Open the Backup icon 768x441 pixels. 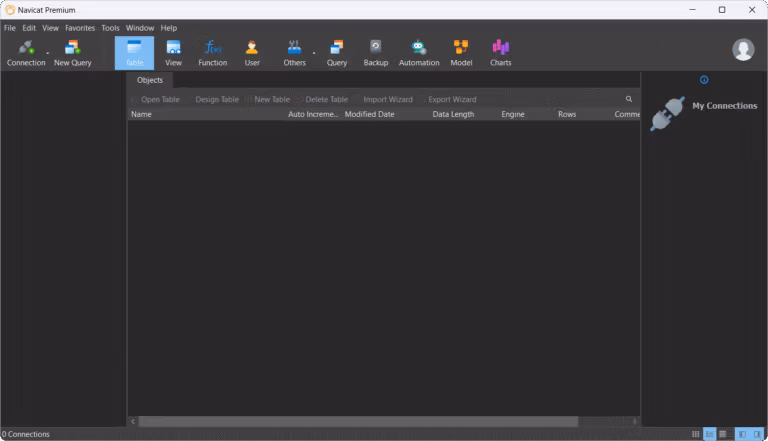pos(376,53)
